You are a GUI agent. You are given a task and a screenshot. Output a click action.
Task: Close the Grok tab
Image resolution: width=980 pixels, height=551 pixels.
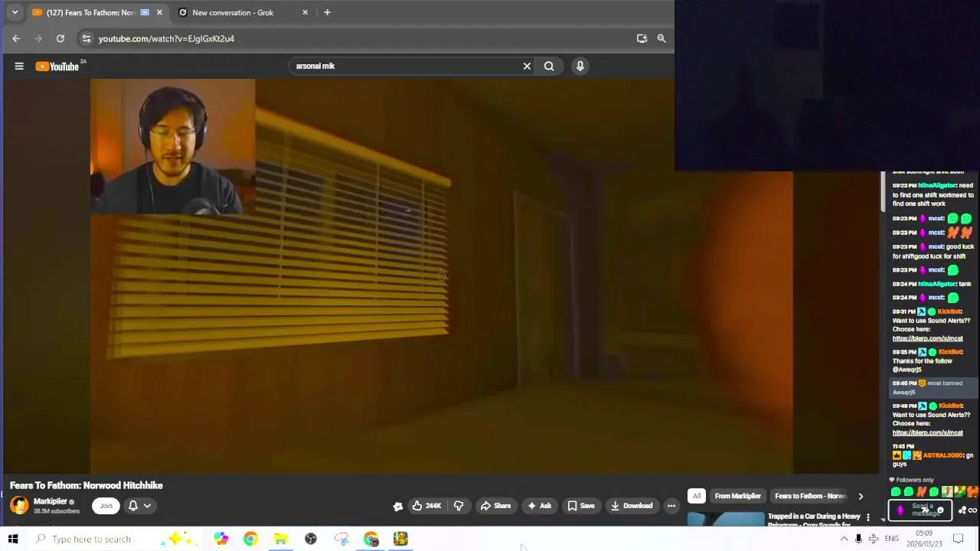click(x=305, y=12)
